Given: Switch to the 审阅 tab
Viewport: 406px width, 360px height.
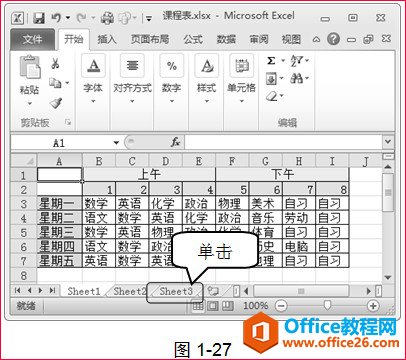Looking at the screenshot, I should (x=259, y=39).
